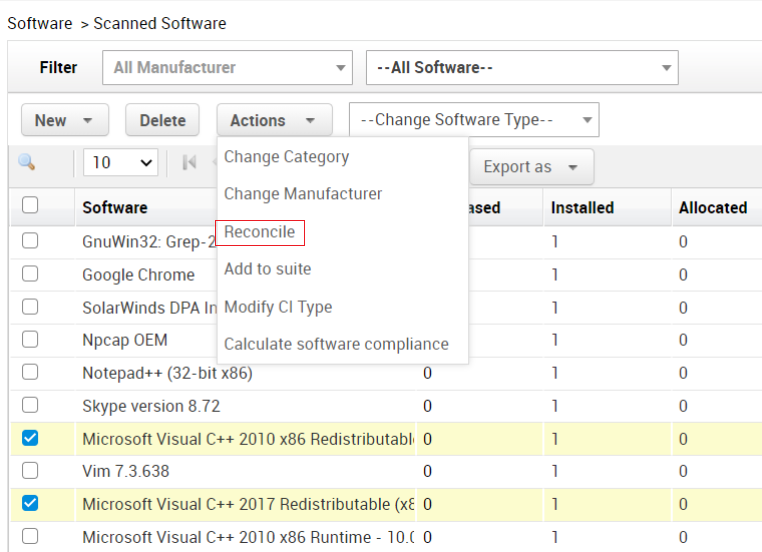This screenshot has height=552, width=762.
Task: Click the Software breadcrumb link
Action: (x=40, y=23)
